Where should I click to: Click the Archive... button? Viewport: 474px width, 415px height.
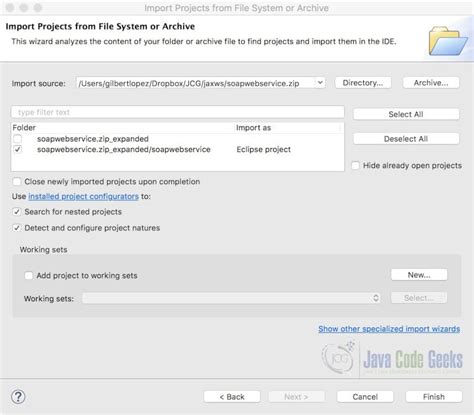coord(431,83)
